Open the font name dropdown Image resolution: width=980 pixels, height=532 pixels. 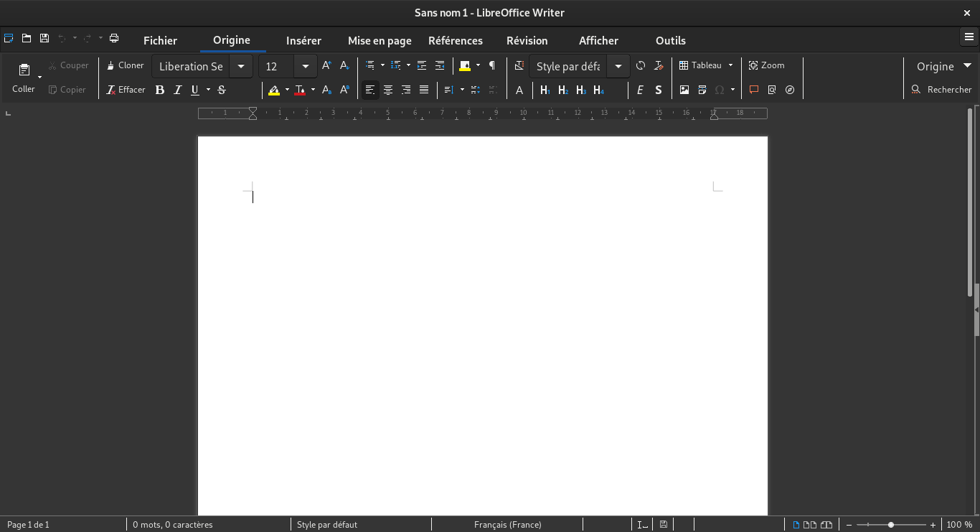(241, 66)
